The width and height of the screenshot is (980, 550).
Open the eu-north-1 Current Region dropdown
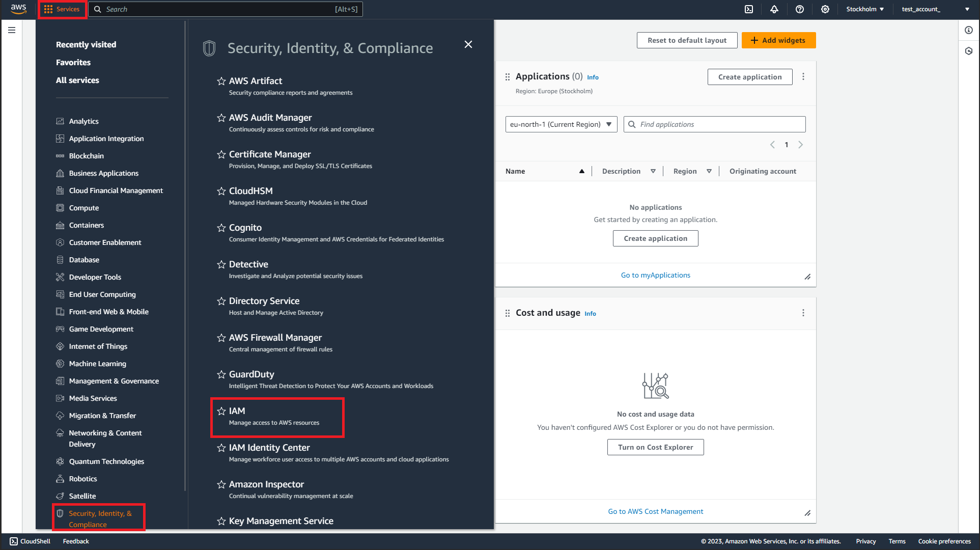click(x=561, y=124)
